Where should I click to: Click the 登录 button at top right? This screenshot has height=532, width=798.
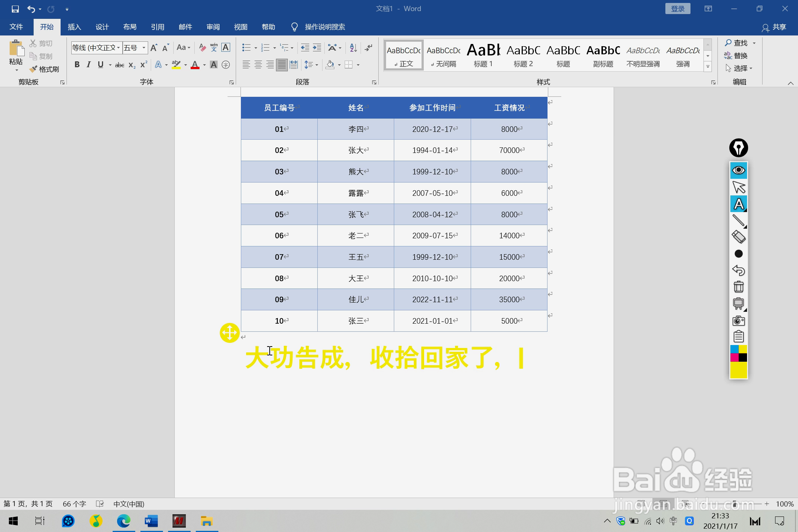pos(678,8)
